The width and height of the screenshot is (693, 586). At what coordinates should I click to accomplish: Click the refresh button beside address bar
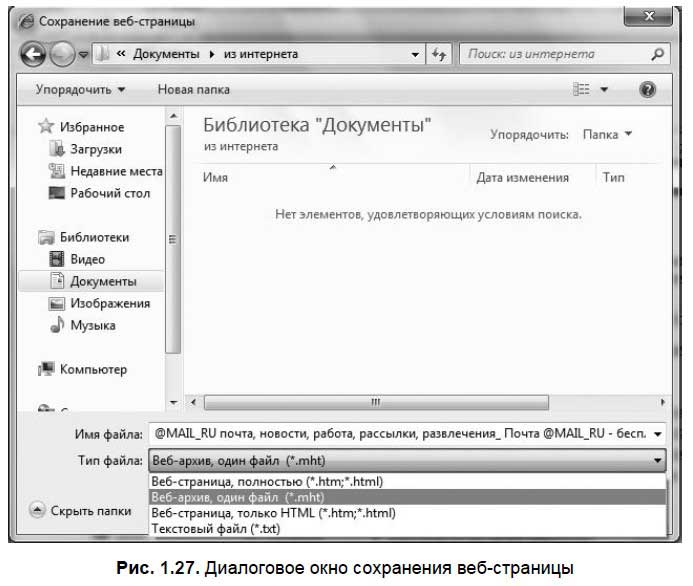pos(443,54)
